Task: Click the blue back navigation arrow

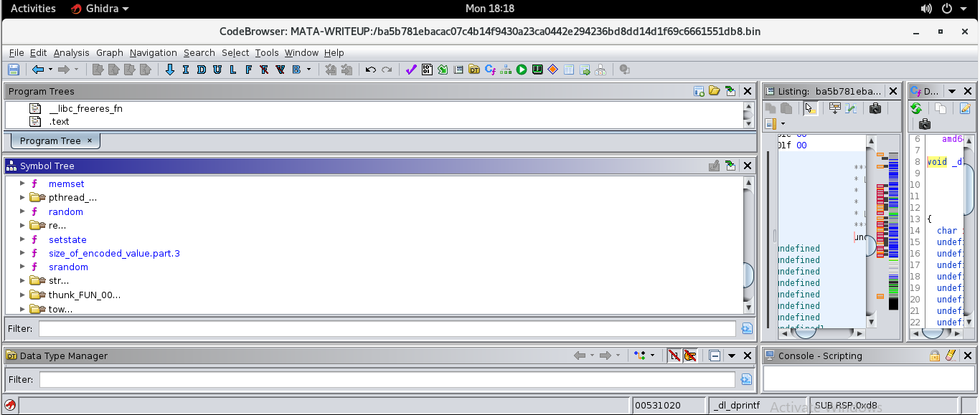Action: (x=38, y=70)
